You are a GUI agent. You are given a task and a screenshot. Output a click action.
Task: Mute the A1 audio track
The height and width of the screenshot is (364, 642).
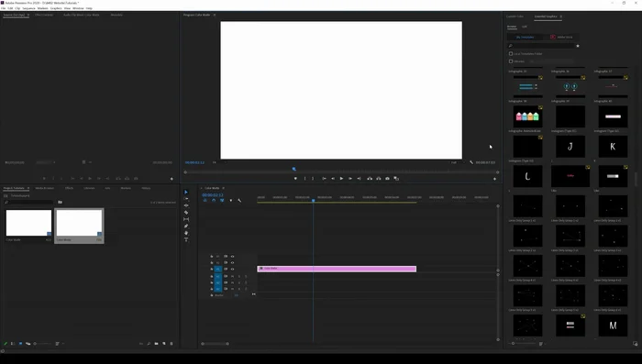pyautogui.click(x=233, y=276)
